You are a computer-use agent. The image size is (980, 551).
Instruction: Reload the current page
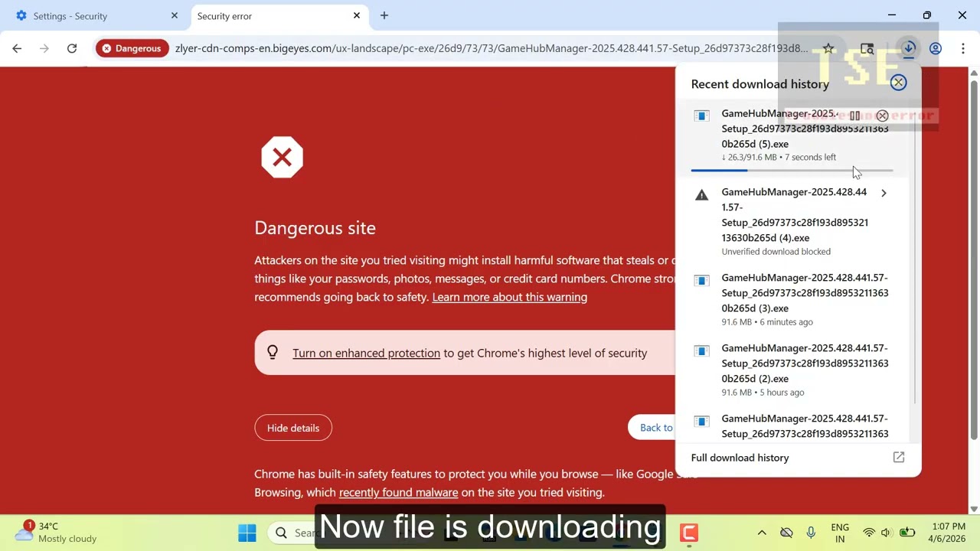[72, 48]
